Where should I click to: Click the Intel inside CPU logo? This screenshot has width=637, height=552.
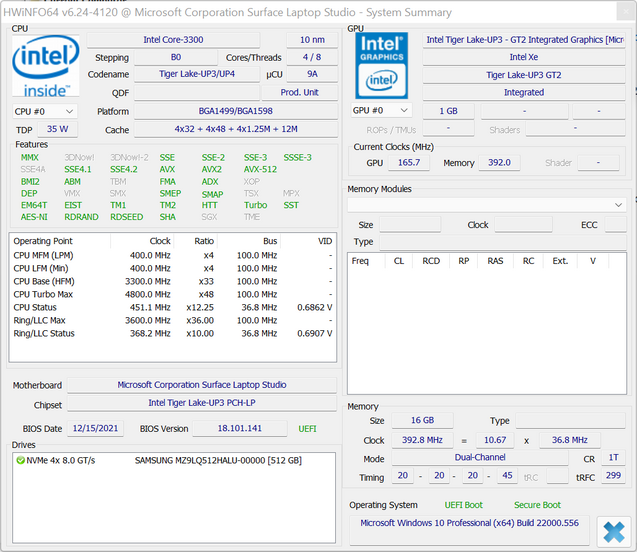tap(46, 65)
